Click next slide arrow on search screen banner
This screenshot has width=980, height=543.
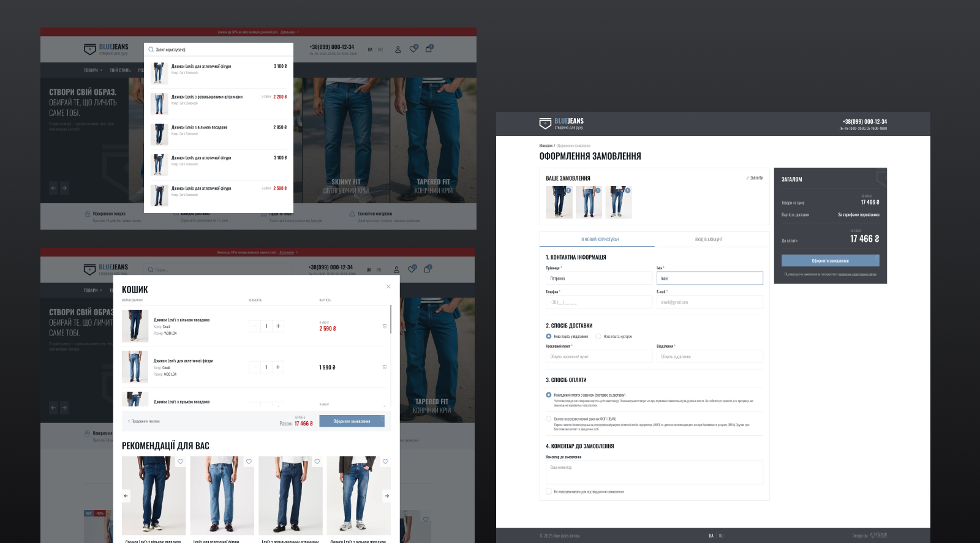pyautogui.click(x=64, y=188)
